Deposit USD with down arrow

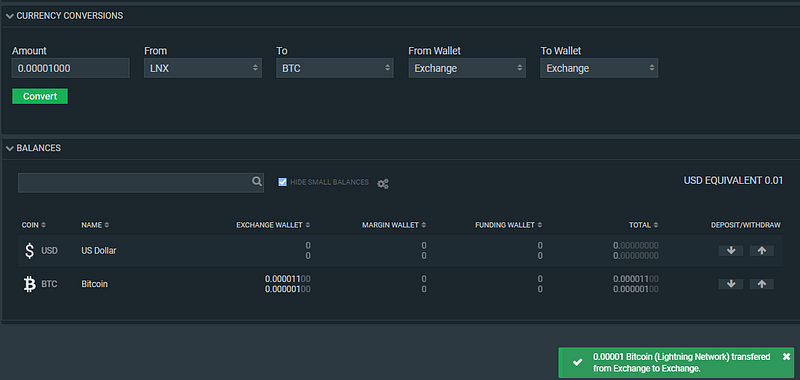coord(731,250)
